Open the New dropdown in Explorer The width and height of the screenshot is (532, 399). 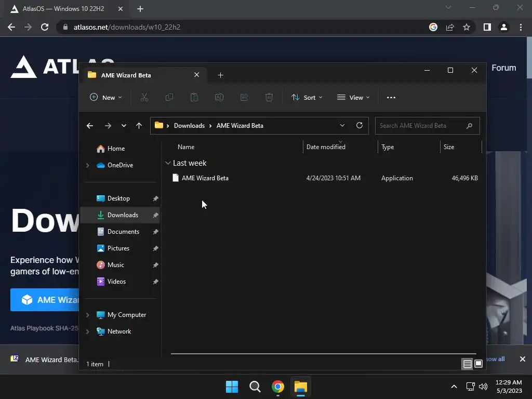pyautogui.click(x=106, y=98)
